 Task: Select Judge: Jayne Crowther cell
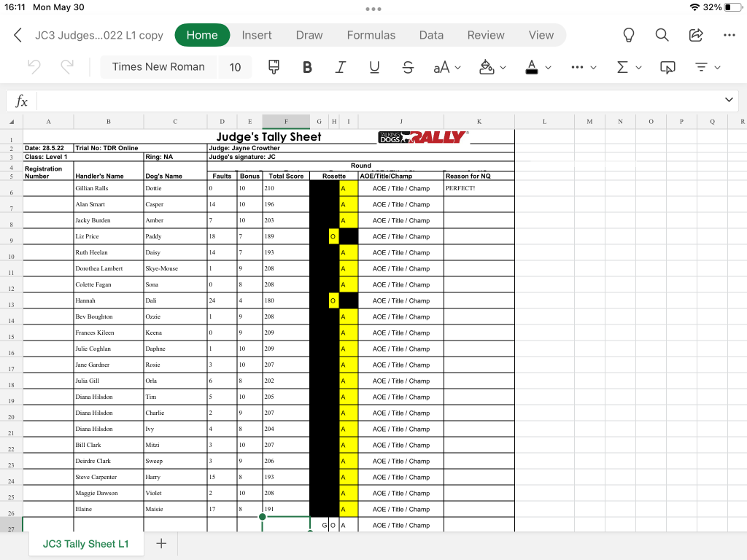[360, 148]
